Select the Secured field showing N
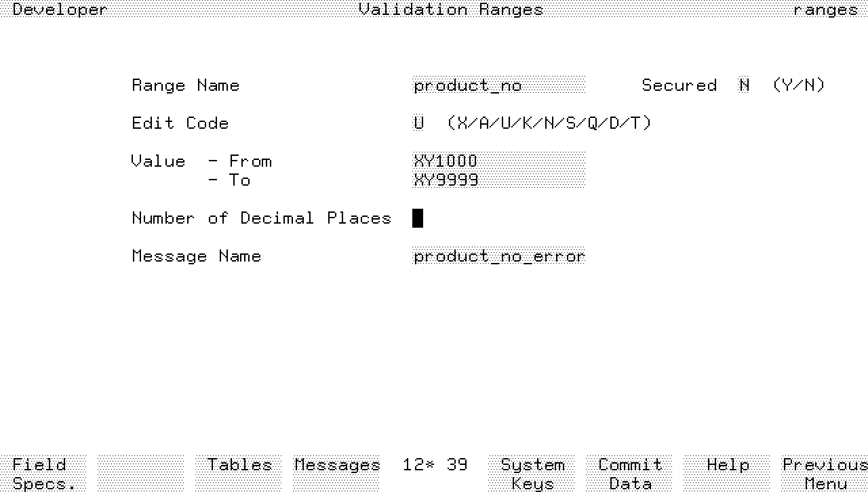 [x=744, y=85]
